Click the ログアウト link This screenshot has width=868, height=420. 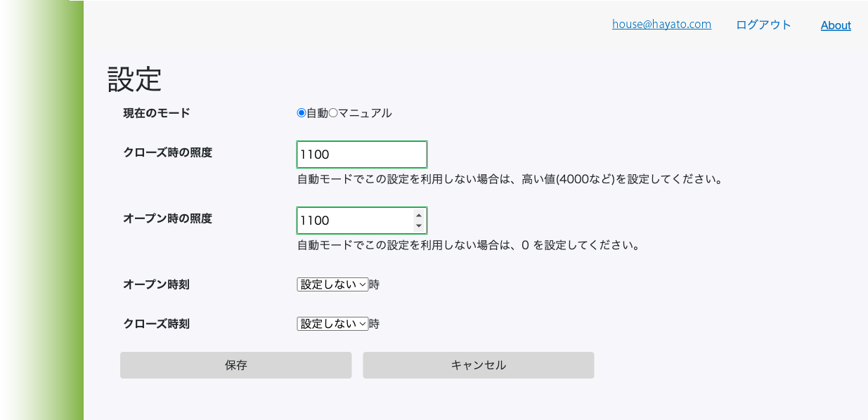(764, 25)
